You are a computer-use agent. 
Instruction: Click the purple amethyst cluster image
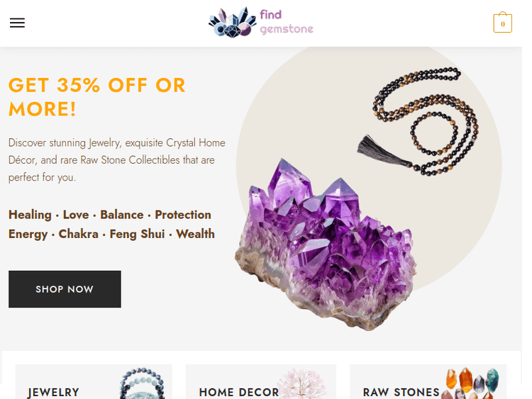325,245
